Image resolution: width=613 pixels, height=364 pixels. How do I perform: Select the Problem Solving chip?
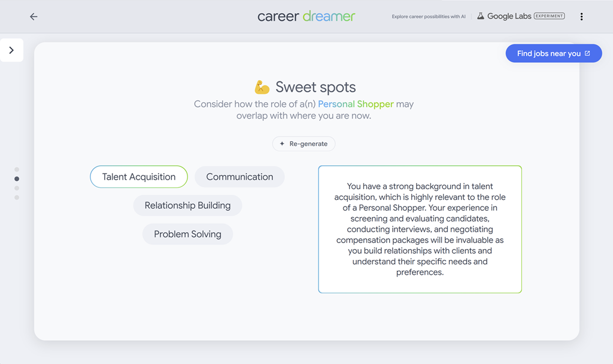pos(187,234)
